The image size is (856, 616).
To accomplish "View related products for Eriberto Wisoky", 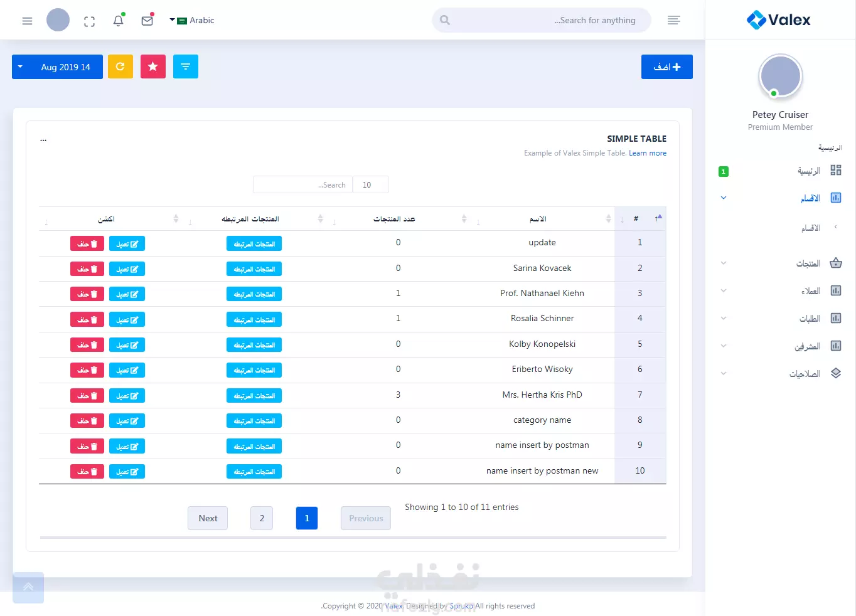I will (254, 370).
